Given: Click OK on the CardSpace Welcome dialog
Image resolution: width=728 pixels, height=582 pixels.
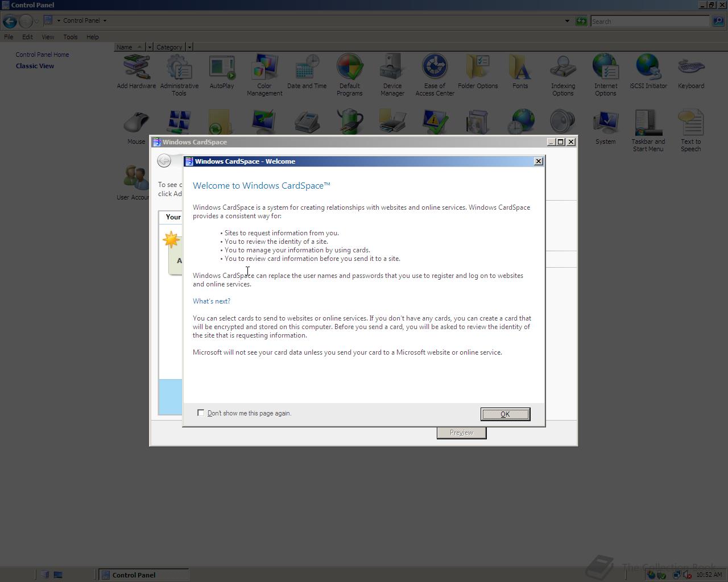Looking at the screenshot, I should tap(505, 414).
